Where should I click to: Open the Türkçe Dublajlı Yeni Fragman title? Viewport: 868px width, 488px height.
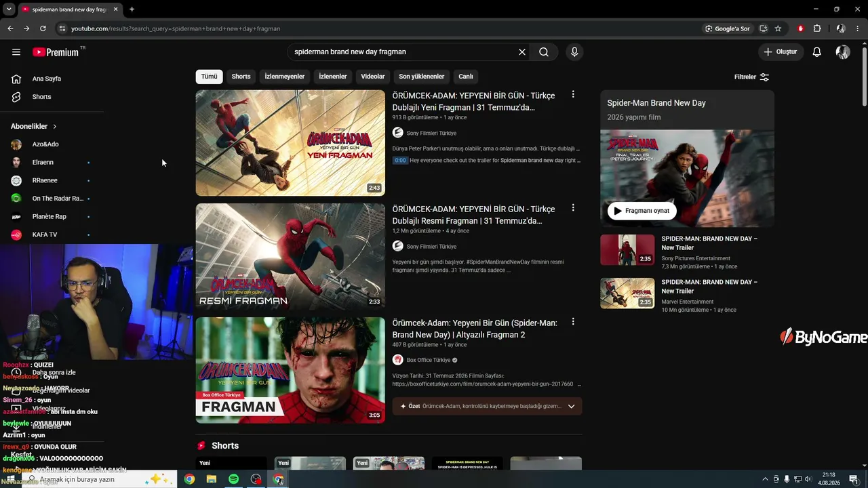tap(473, 102)
